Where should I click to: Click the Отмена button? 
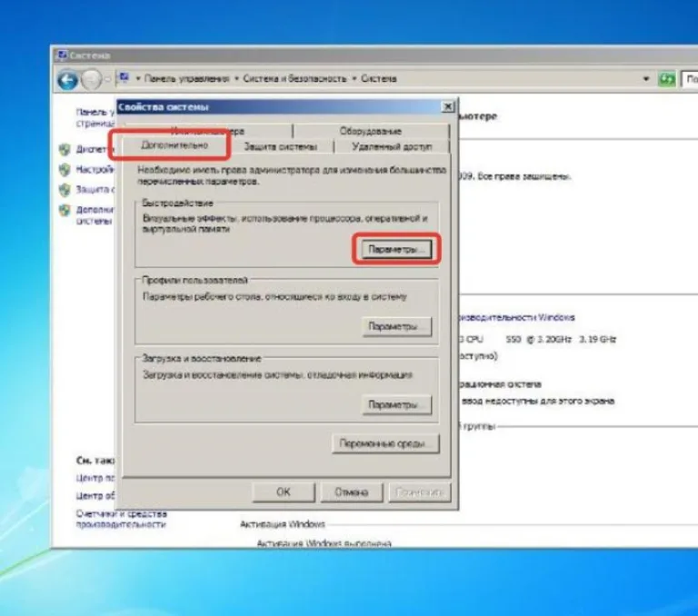click(351, 492)
